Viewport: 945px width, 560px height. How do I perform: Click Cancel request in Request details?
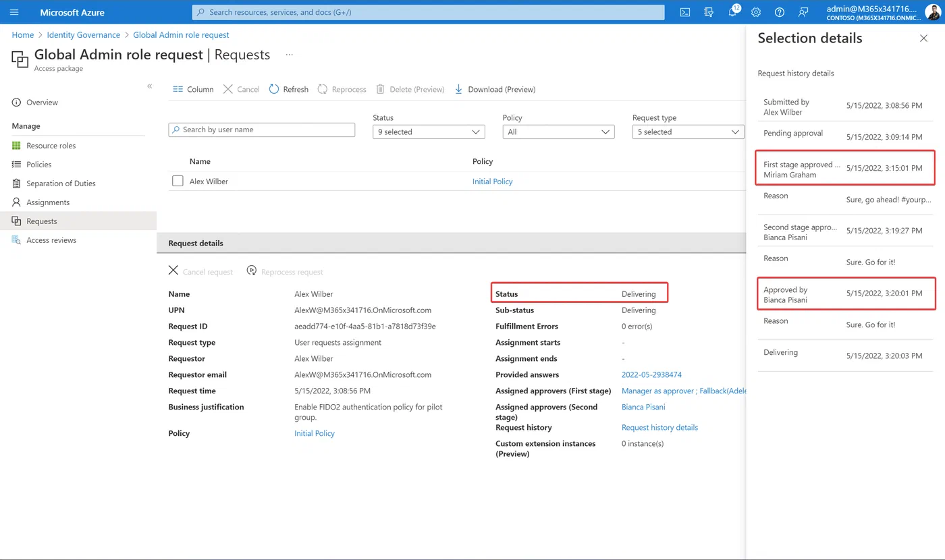click(200, 271)
